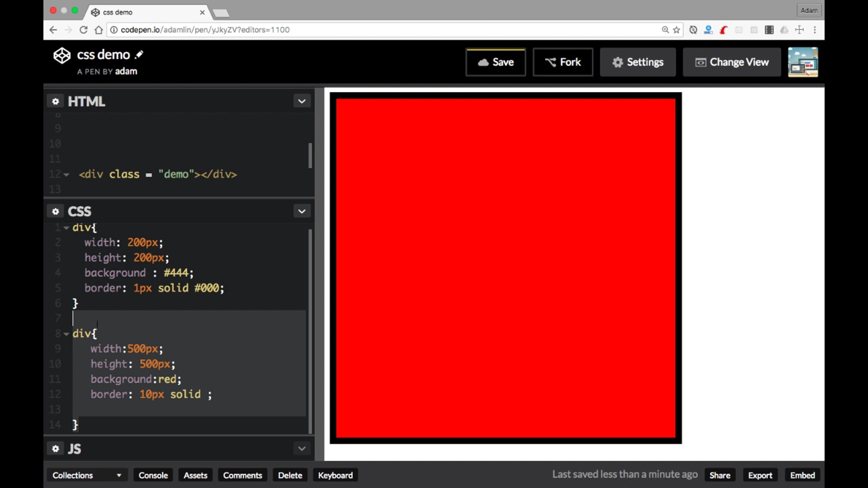Reload the page with refresh icon
The width and height of the screenshot is (868, 488).
(83, 30)
